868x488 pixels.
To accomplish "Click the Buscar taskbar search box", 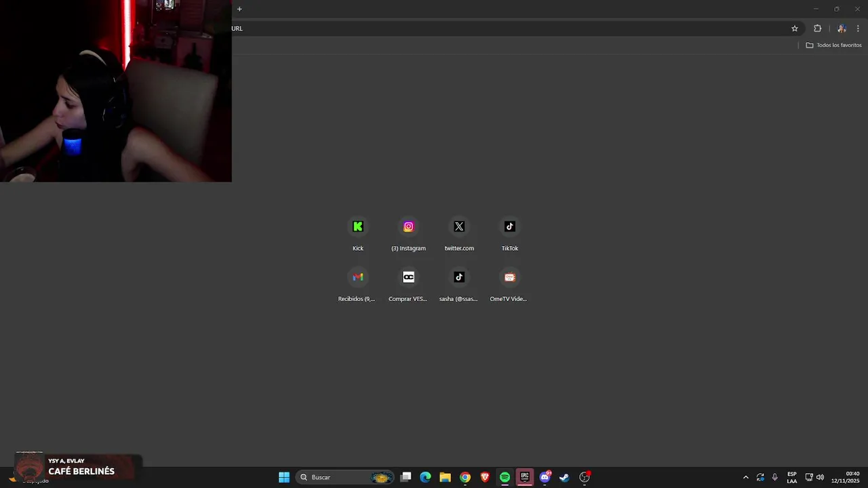I will (345, 477).
